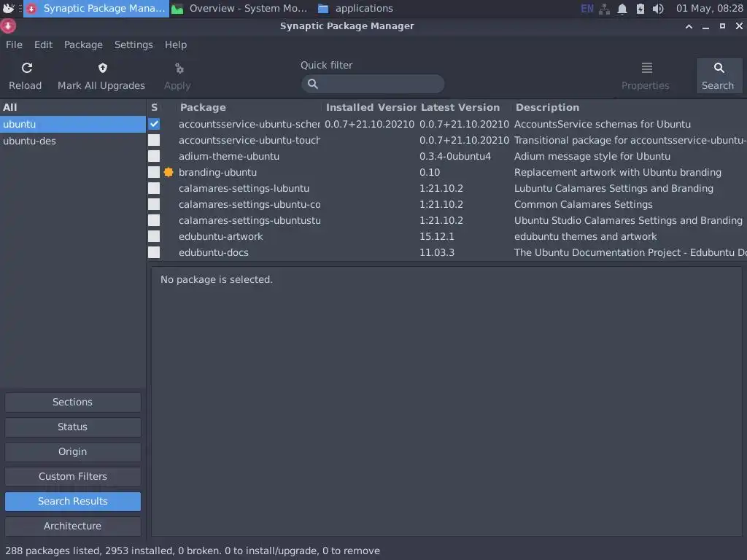This screenshot has height=560, width=747.
Task: Click the 15.12.1 latest version cell
Action: pos(437,237)
